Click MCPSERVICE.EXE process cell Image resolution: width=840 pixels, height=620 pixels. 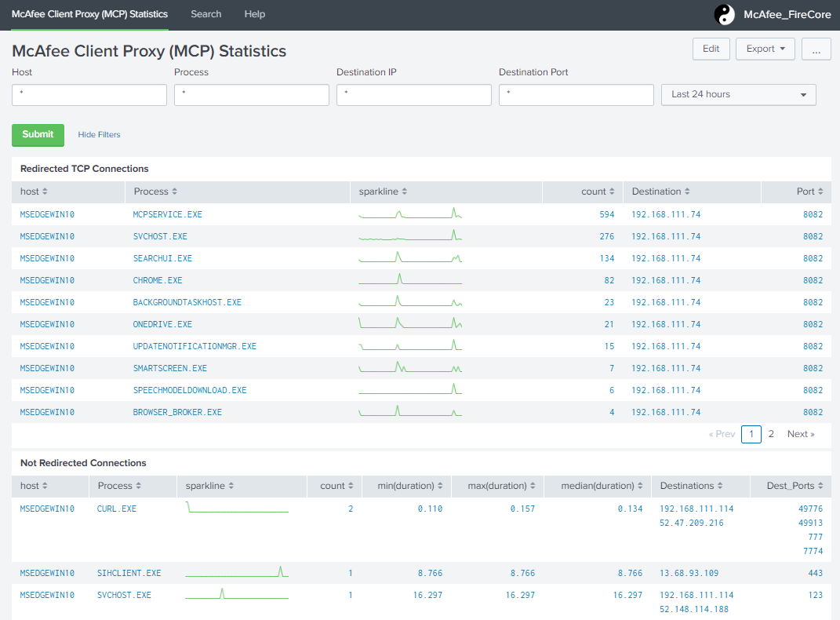click(168, 214)
